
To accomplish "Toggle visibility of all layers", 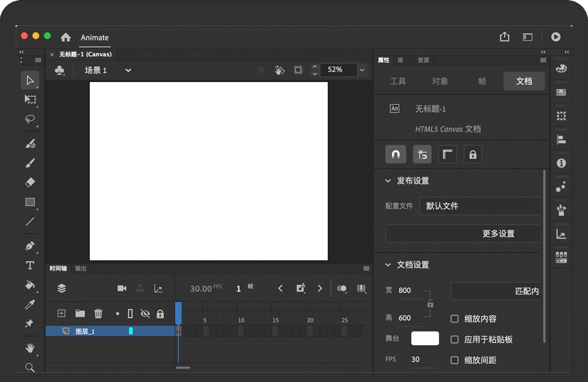I will point(145,314).
